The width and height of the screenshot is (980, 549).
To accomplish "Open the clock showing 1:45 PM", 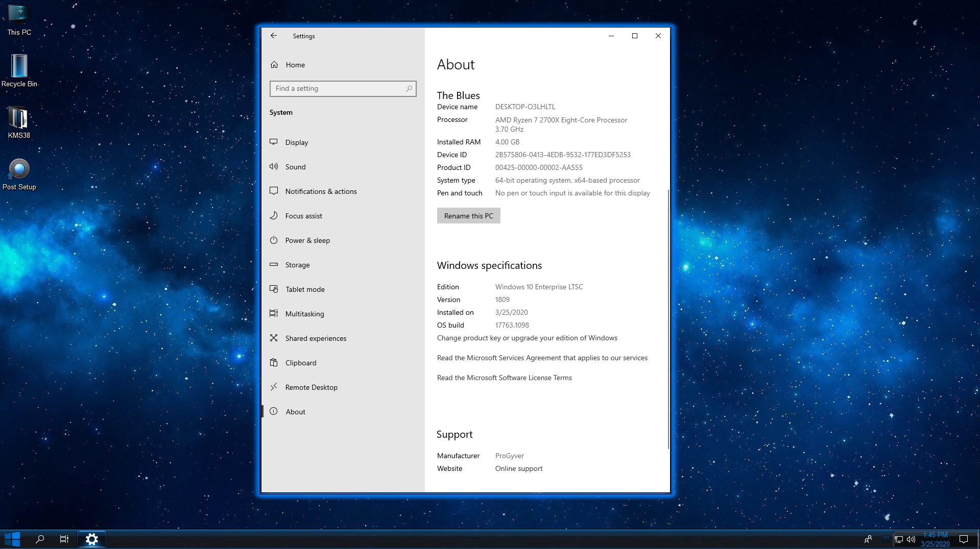I will (935, 539).
